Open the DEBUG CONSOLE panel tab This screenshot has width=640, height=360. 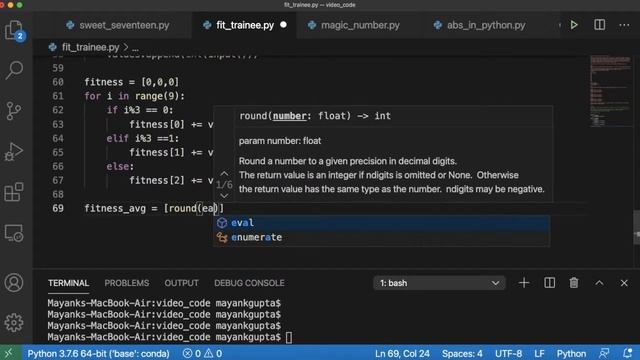[249, 283]
